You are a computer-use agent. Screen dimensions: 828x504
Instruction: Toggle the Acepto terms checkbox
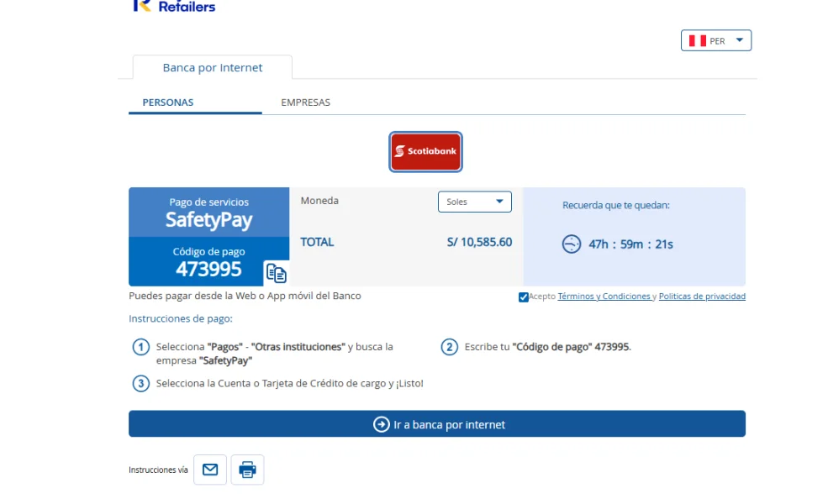[x=524, y=297]
